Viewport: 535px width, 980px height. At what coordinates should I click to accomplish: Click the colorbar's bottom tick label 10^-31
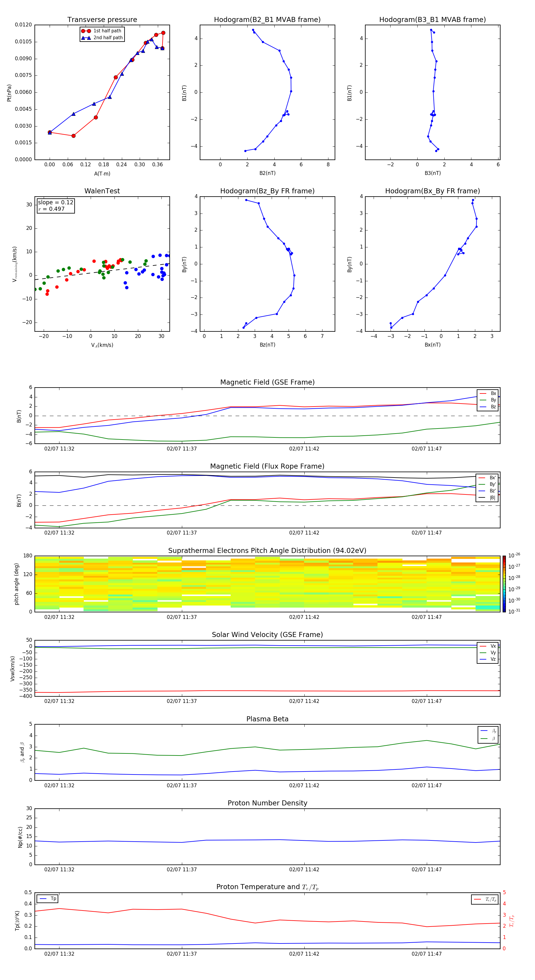tap(514, 612)
